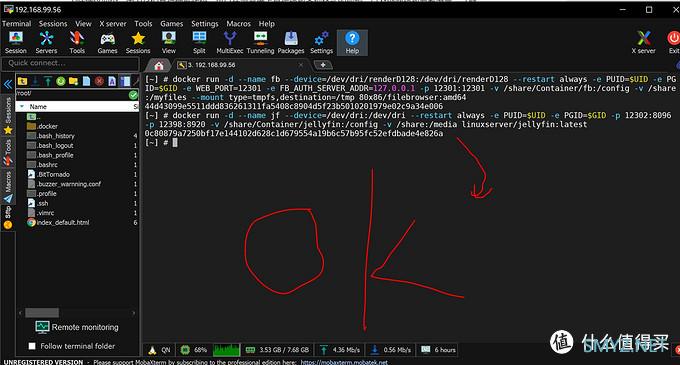
Task: Switch to the Sessions vertical side tab
Action: click(x=8, y=116)
